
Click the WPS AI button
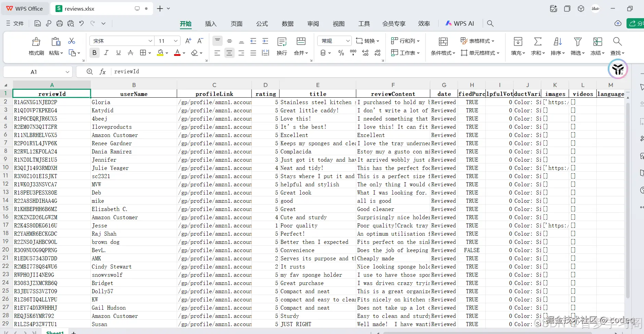point(460,23)
